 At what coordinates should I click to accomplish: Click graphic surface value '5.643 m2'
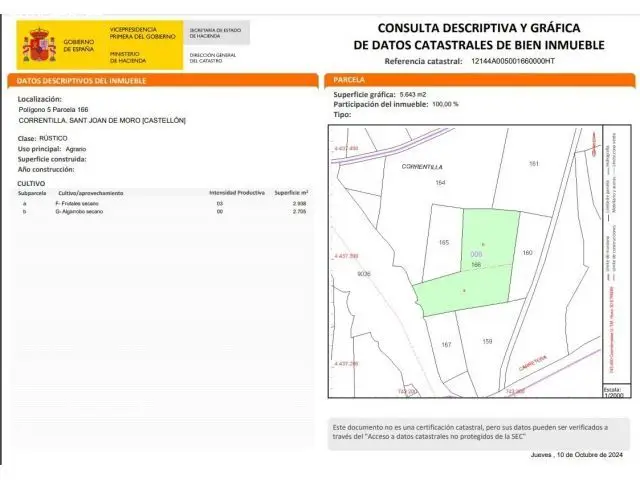pyautogui.click(x=413, y=94)
